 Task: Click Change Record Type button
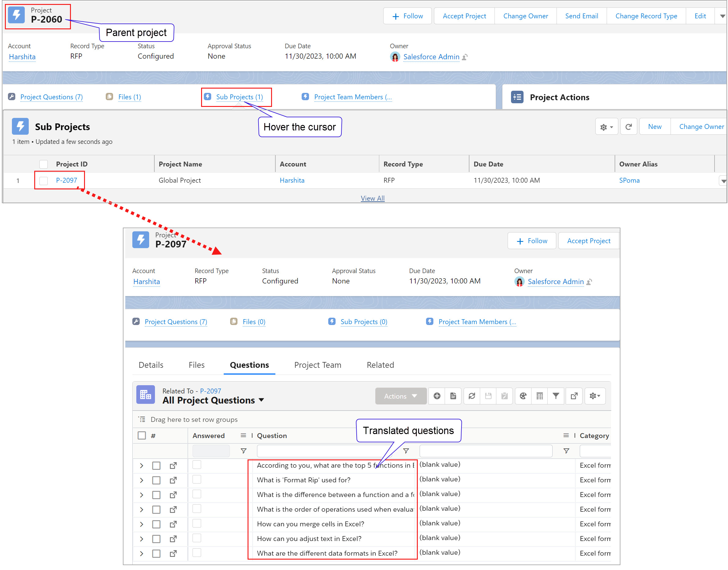(x=646, y=16)
